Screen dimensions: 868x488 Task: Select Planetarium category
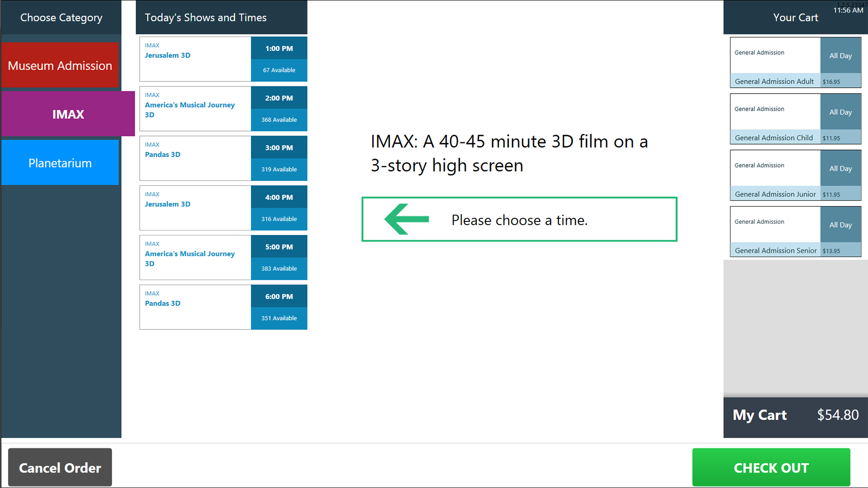point(61,163)
